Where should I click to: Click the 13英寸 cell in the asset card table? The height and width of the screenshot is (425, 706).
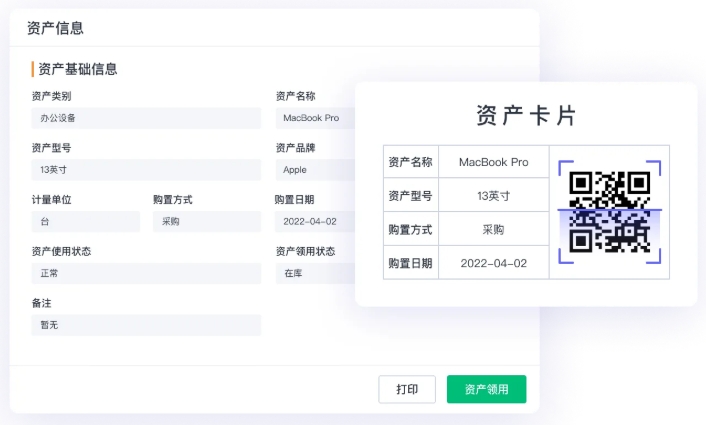493,196
